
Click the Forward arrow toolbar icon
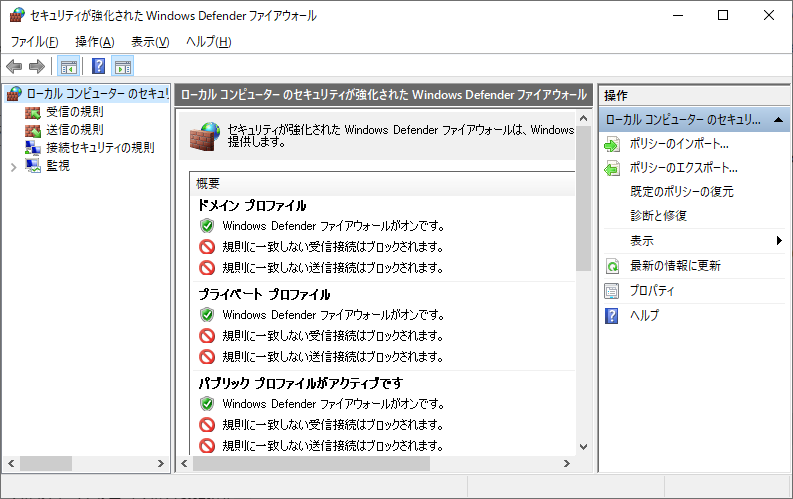click(37, 66)
